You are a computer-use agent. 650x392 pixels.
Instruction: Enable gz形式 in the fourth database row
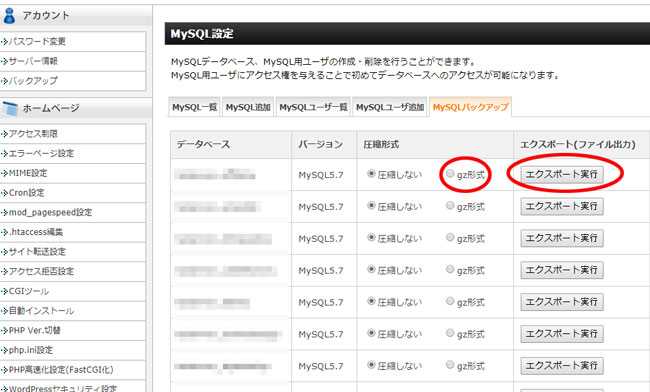(x=450, y=269)
